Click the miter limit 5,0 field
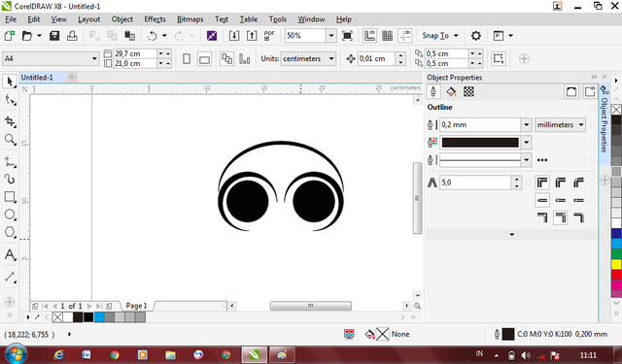The height and width of the screenshot is (364, 622). 475,182
